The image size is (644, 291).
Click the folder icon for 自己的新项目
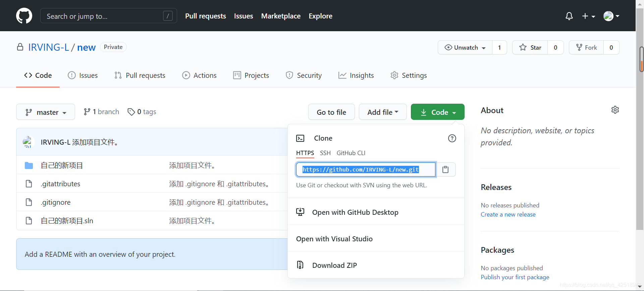click(29, 165)
